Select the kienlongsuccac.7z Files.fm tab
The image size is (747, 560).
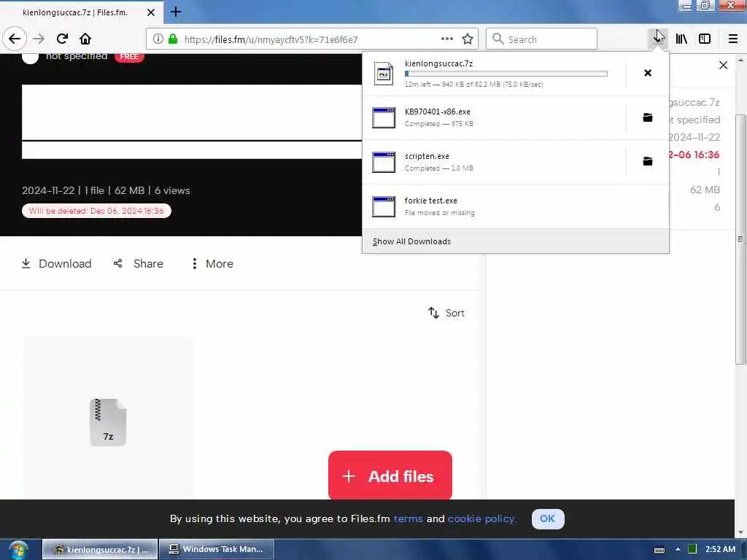coord(82,12)
